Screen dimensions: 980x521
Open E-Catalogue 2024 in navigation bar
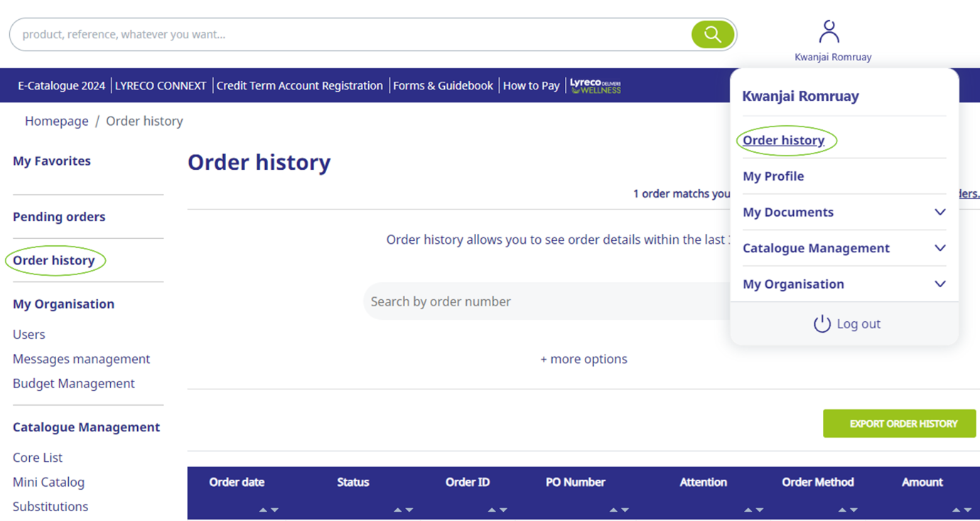click(61, 85)
